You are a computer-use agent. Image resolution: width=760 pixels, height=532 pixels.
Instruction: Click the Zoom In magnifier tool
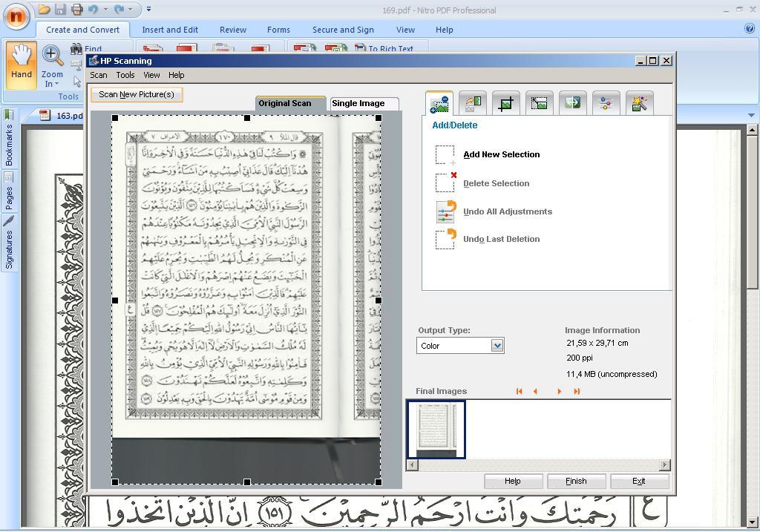(x=52, y=66)
